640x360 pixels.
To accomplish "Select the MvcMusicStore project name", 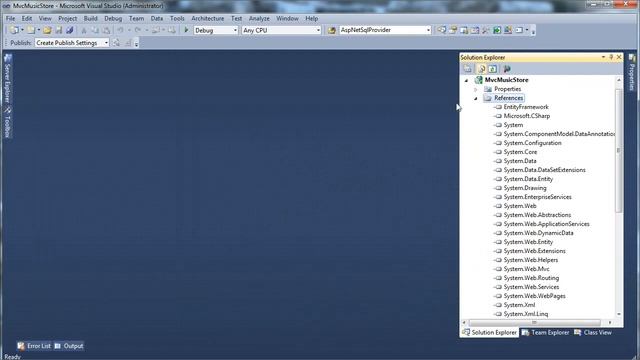I will click(x=506, y=80).
